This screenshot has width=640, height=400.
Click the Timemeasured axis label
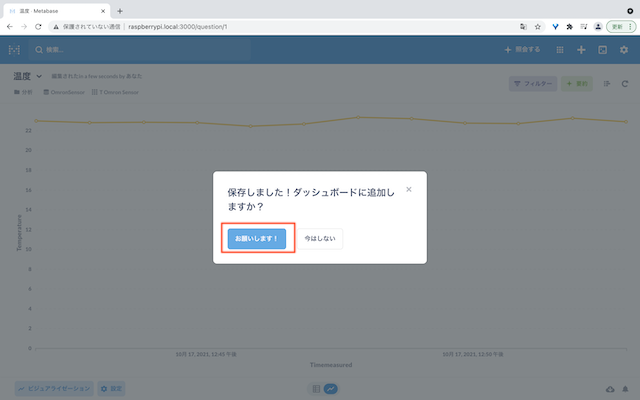331,365
